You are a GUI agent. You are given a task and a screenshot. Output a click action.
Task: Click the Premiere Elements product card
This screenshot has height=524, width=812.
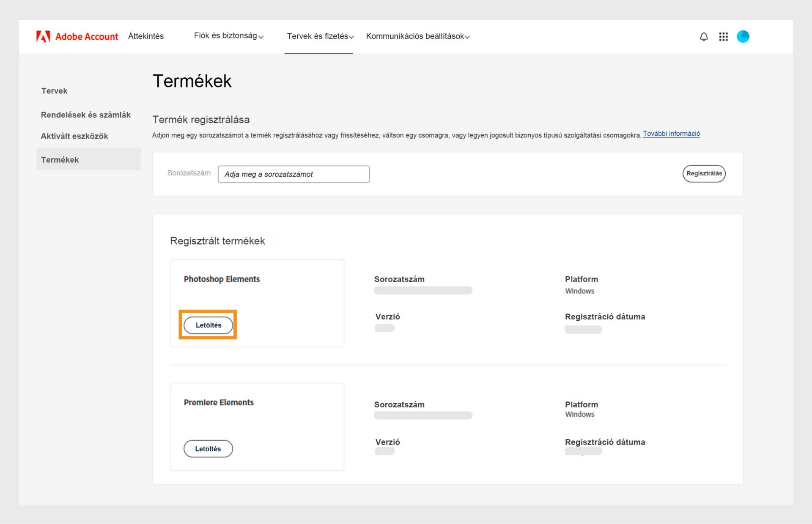257,426
